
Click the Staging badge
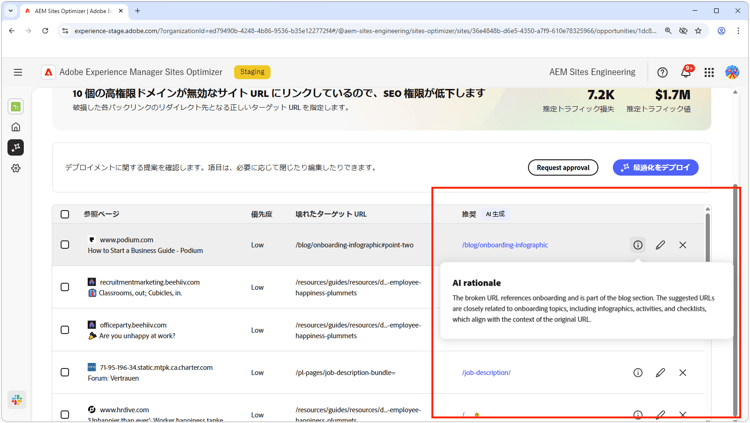(x=252, y=72)
